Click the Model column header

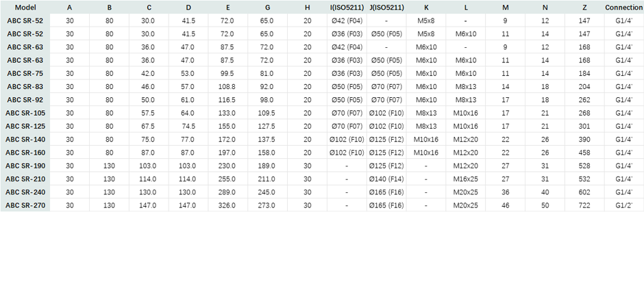coord(25,8)
